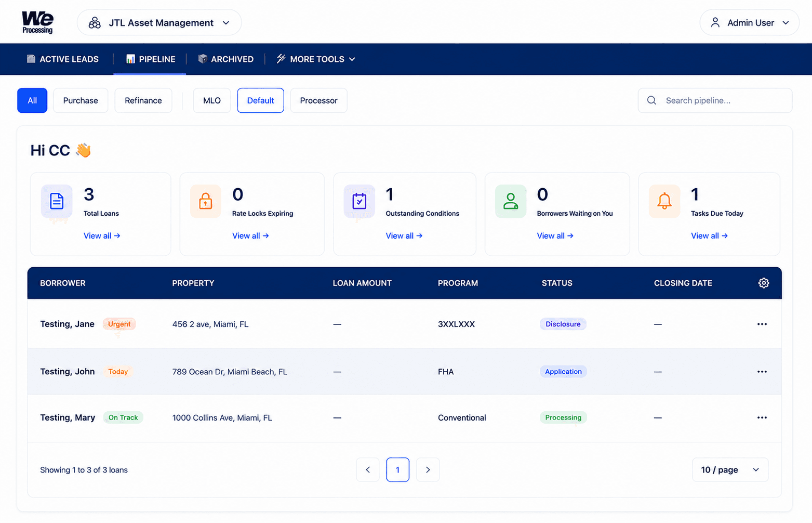
Task: Click the Program column header
Action: tap(458, 283)
